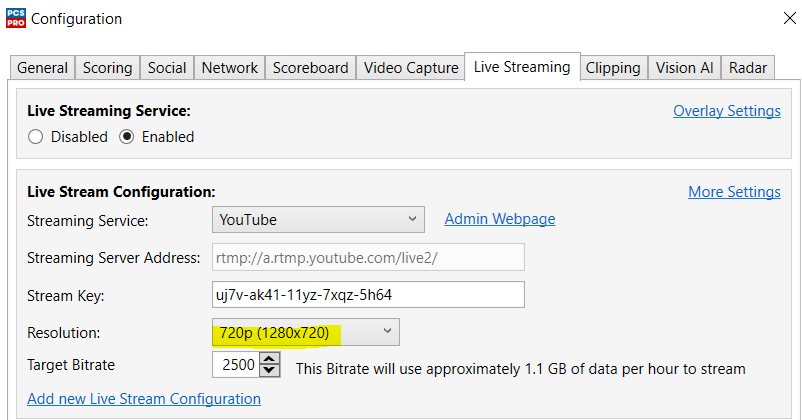
Task: Click the PCS Pro app icon
Action: (16, 18)
